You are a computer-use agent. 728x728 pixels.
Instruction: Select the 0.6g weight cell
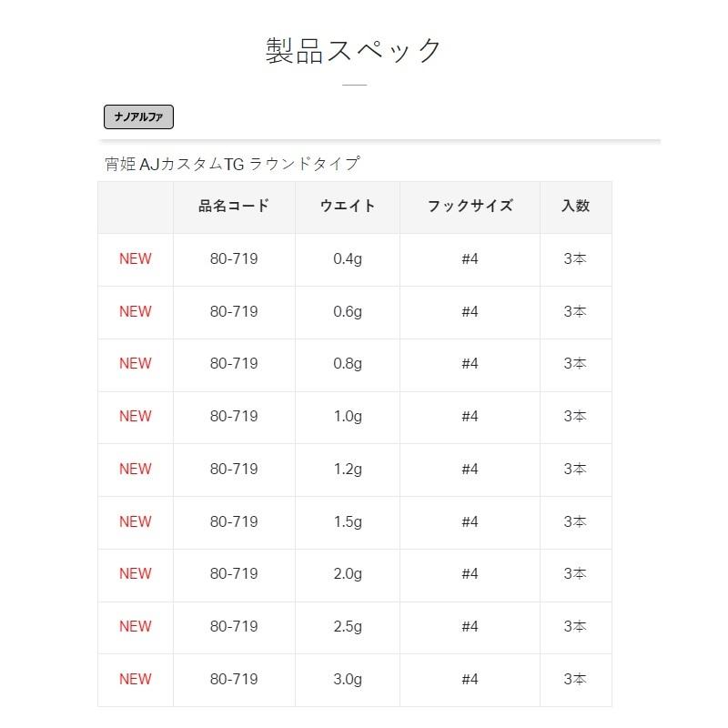point(348,311)
